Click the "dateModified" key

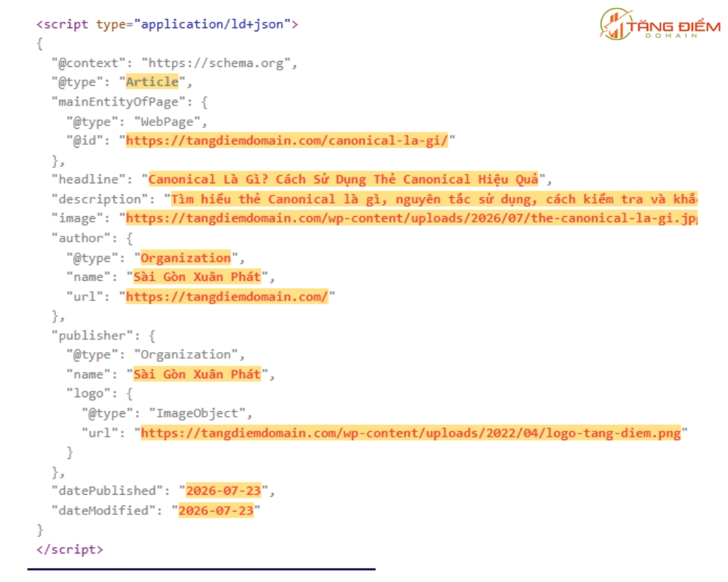pos(103,511)
